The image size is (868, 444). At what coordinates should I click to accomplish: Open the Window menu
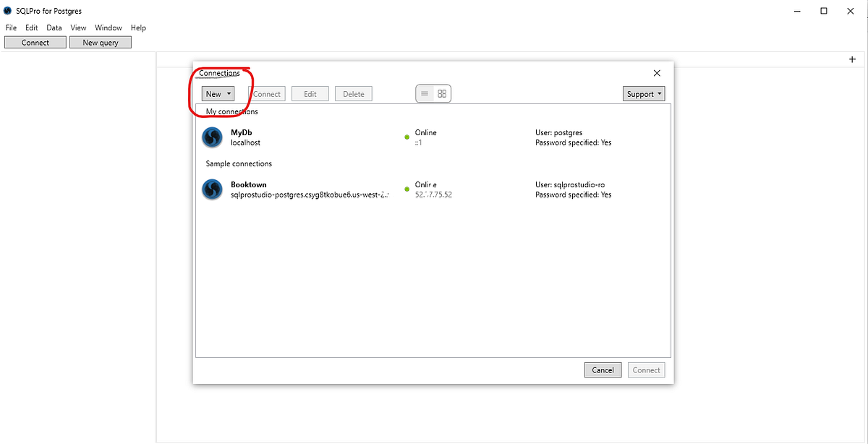pyautogui.click(x=108, y=27)
